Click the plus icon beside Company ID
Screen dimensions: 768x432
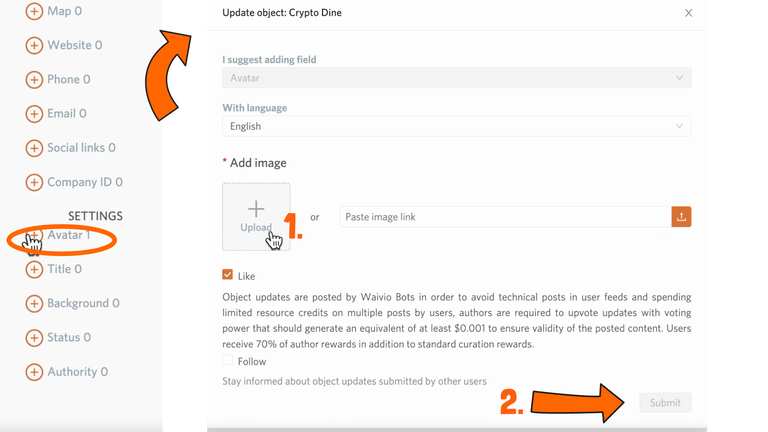(34, 182)
